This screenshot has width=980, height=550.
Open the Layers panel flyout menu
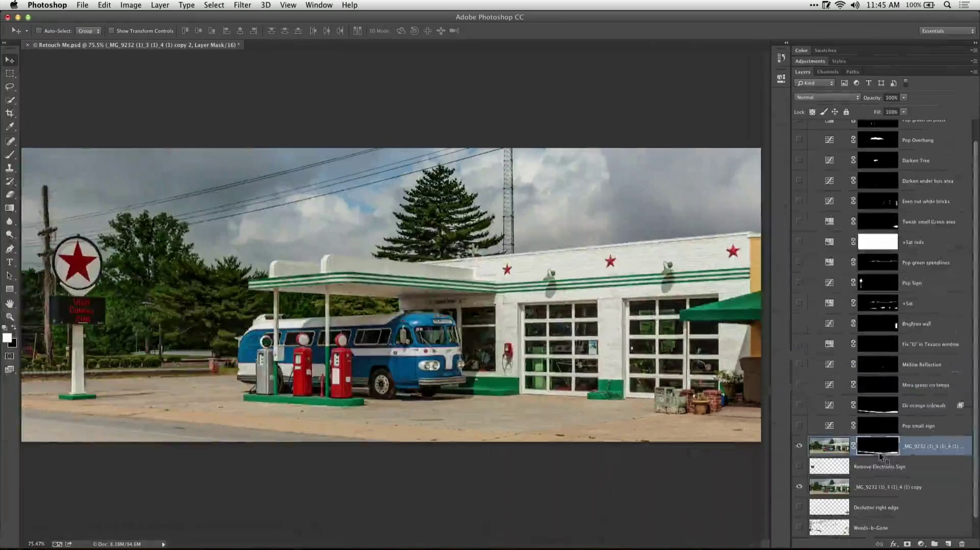(x=973, y=72)
